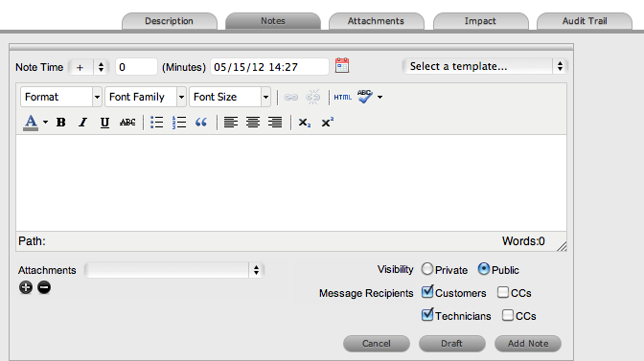The image size is (644, 361).
Task: Expand the text color options arrow
Action: click(x=45, y=123)
